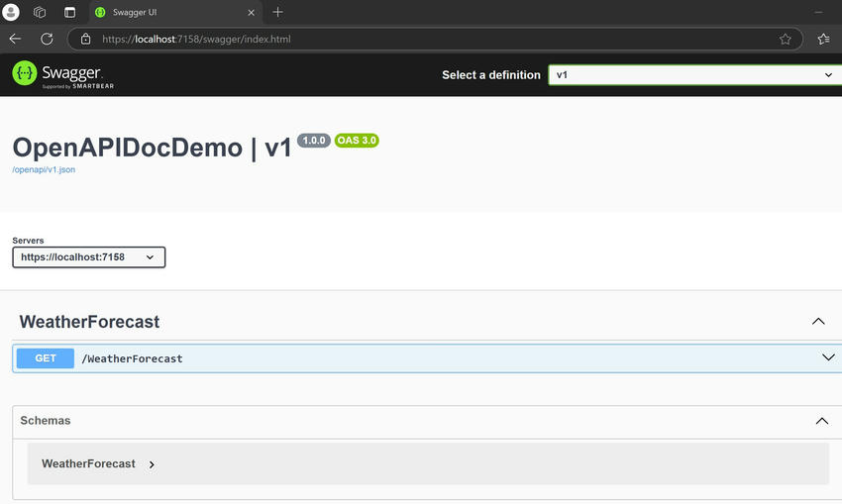Minimize the browser window
Image resolution: width=842 pixels, height=504 pixels.
[818, 12]
